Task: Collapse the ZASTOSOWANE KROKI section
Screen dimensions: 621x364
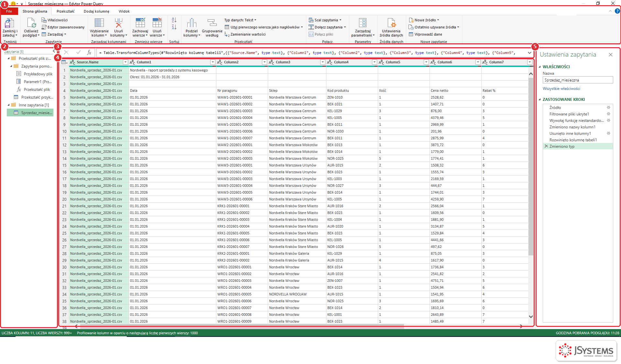Action: tap(540, 99)
